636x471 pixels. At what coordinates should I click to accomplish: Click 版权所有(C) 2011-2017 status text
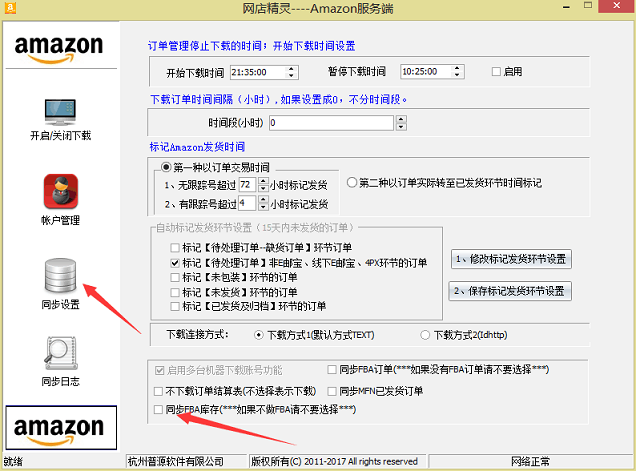[x=334, y=462]
